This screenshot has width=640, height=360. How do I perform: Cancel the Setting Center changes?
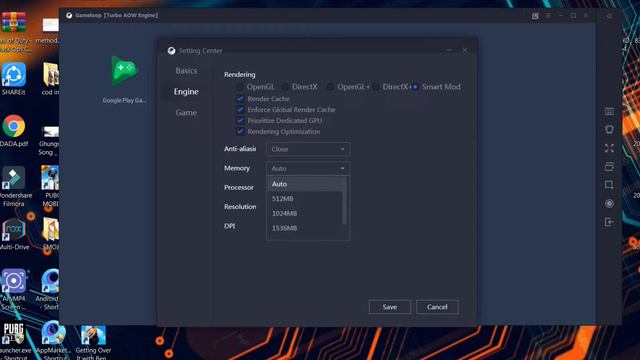(437, 307)
